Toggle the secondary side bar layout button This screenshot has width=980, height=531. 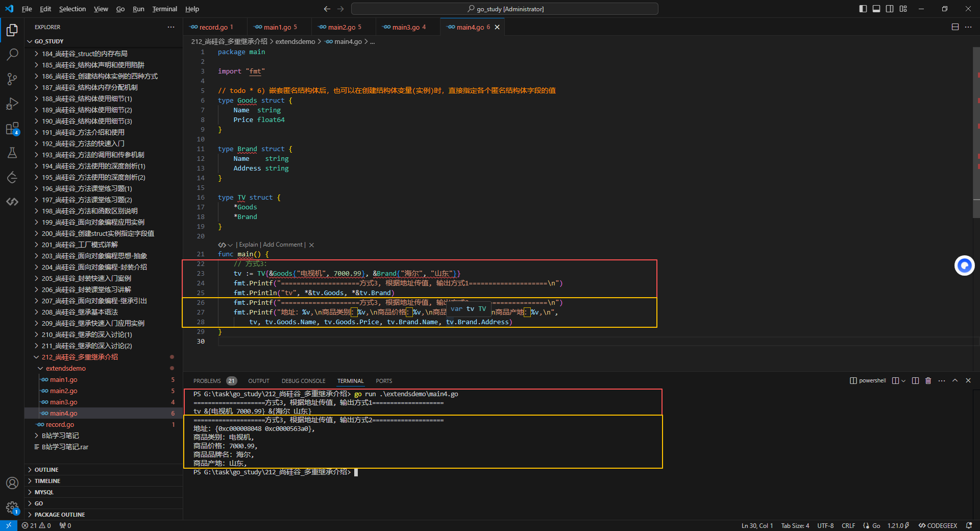(x=890, y=9)
